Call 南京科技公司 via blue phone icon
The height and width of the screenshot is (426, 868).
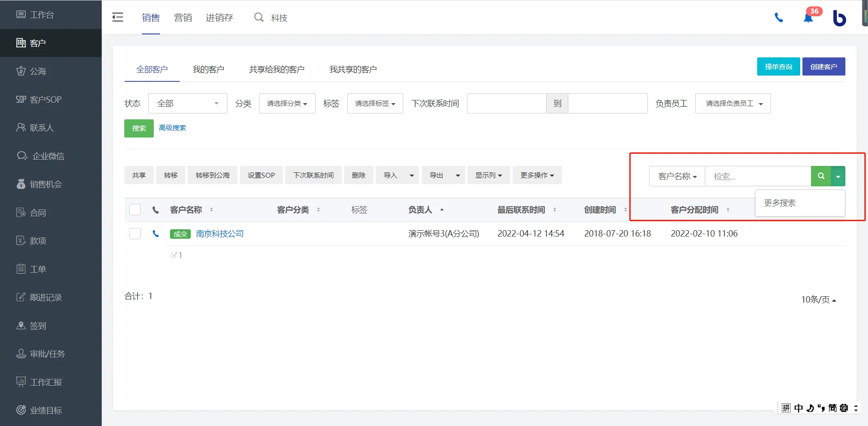(156, 234)
